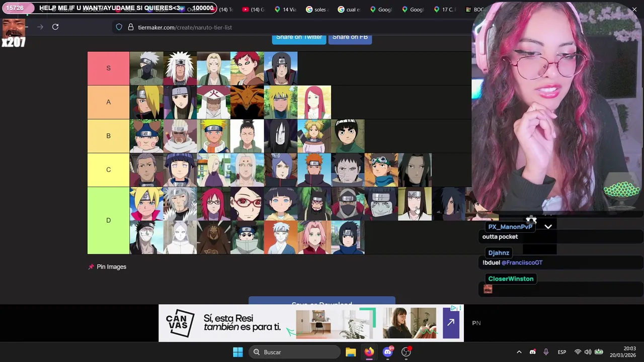
Task: Open the "cual e" Google search tab
Action: (x=349, y=9)
